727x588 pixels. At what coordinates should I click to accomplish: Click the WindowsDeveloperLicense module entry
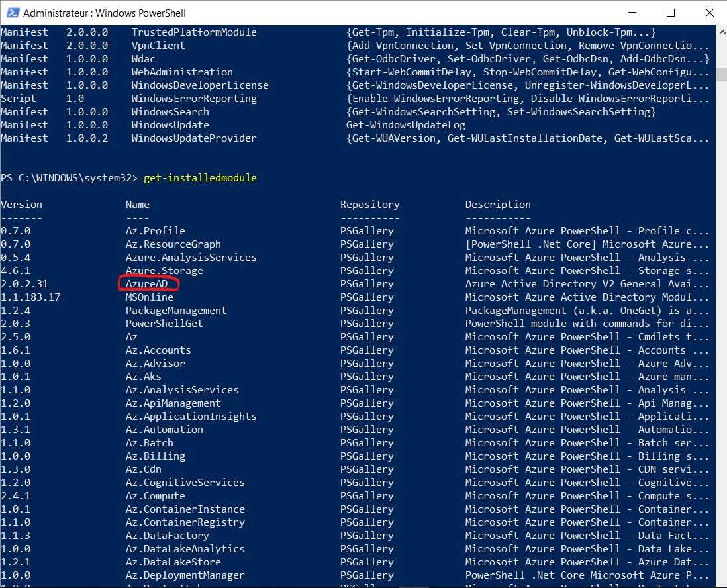tap(200, 85)
